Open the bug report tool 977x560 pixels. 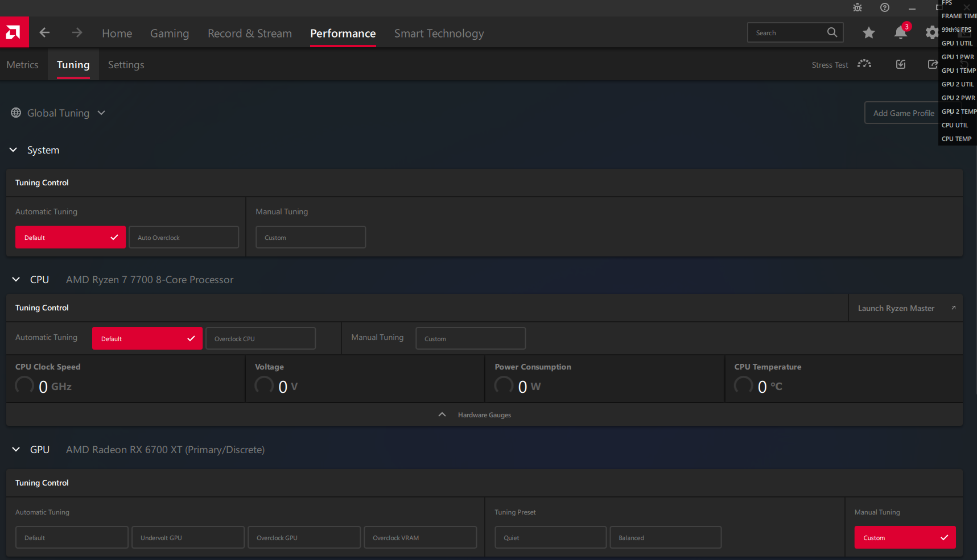(x=857, y=7)
